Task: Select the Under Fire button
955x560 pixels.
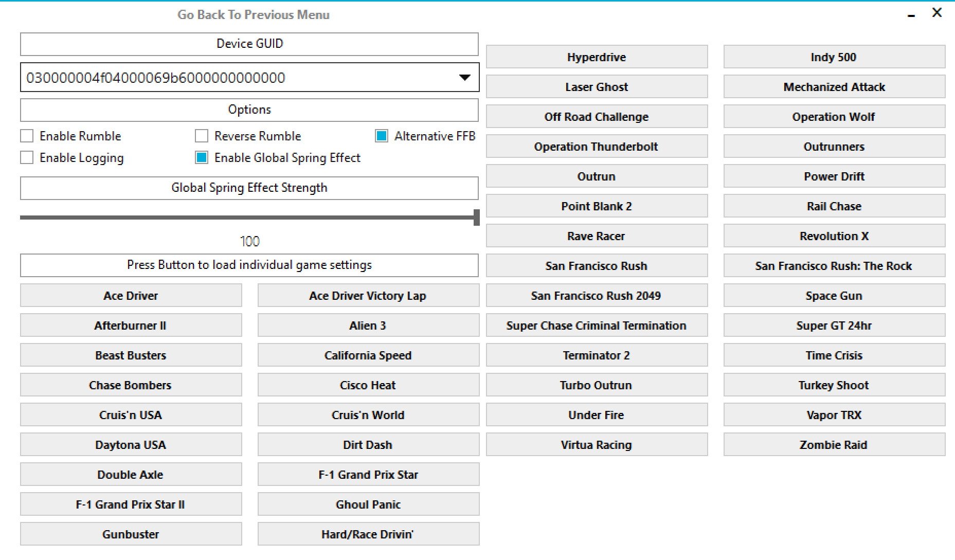Action: [597, 415]
